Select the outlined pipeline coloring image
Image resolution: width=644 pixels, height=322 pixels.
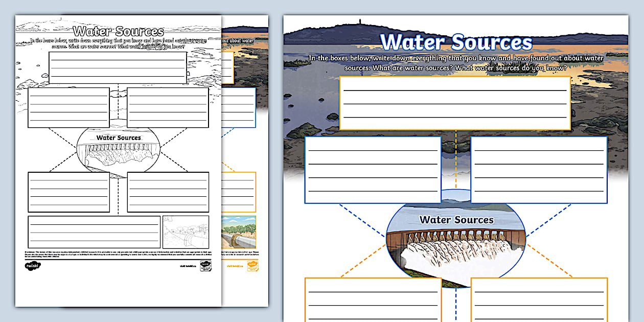(185, 233)
